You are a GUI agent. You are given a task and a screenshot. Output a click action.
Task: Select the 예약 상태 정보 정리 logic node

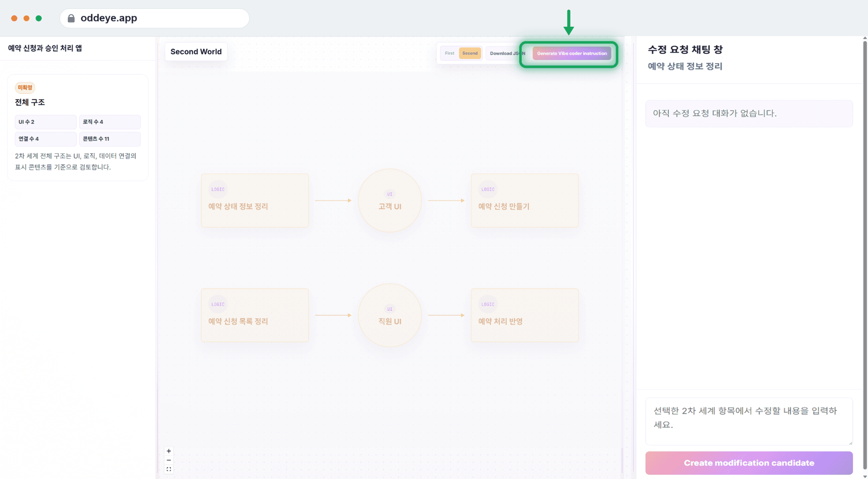coord(255,200)
